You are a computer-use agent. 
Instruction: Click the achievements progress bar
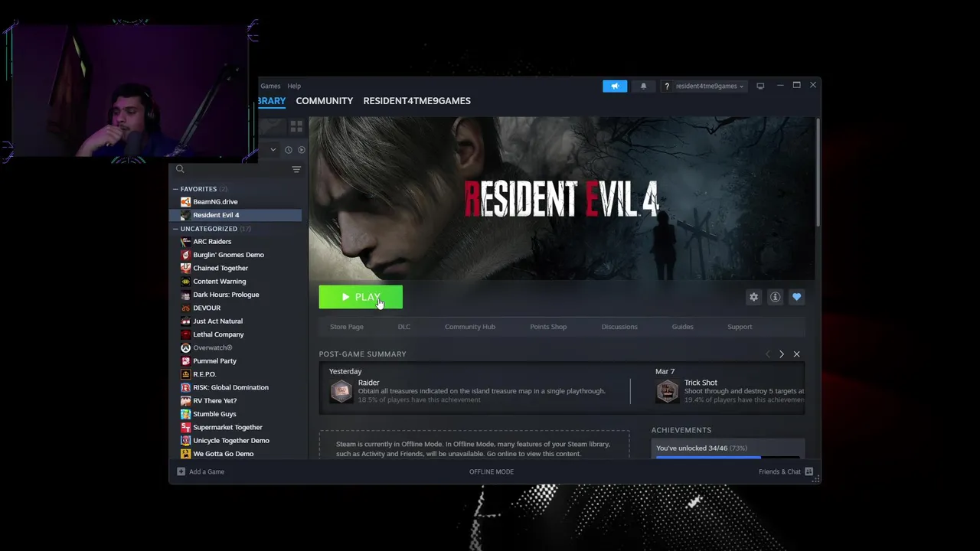point(727,458)
